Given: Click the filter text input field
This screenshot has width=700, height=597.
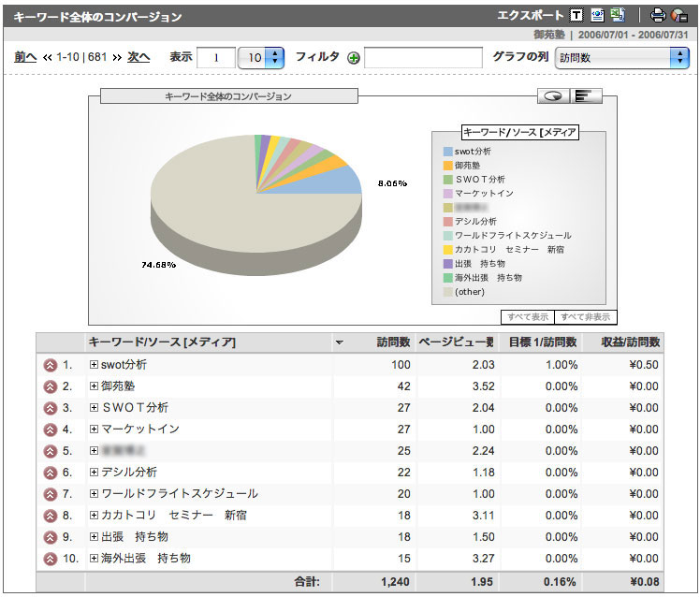Looking at the screenshot, I should coord(423,58).
